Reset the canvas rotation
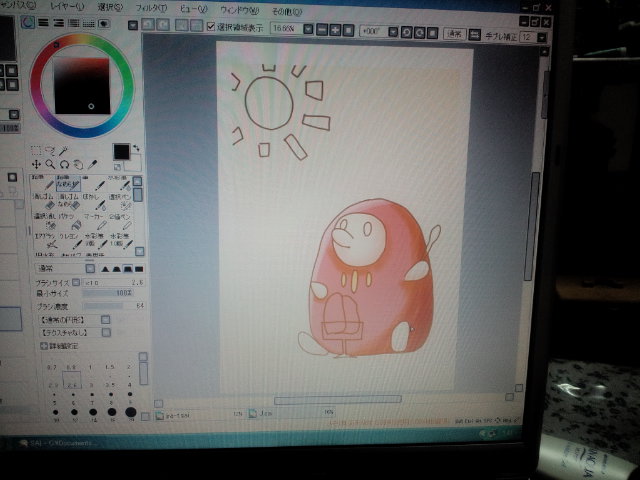 pos(432,33)
